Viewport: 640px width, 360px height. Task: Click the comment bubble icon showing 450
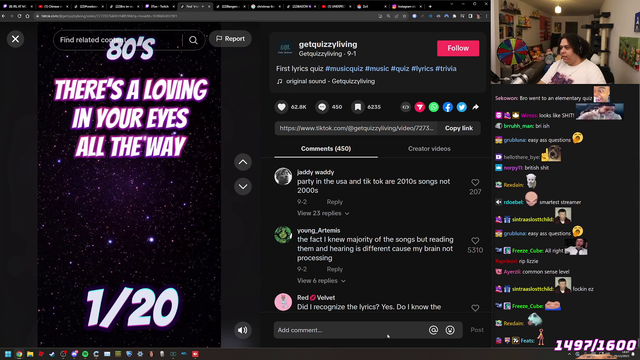point(322,107)
